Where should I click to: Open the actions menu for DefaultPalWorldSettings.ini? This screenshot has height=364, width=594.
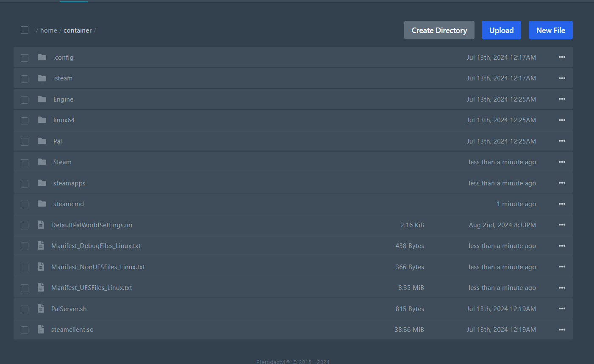point(562,225)
